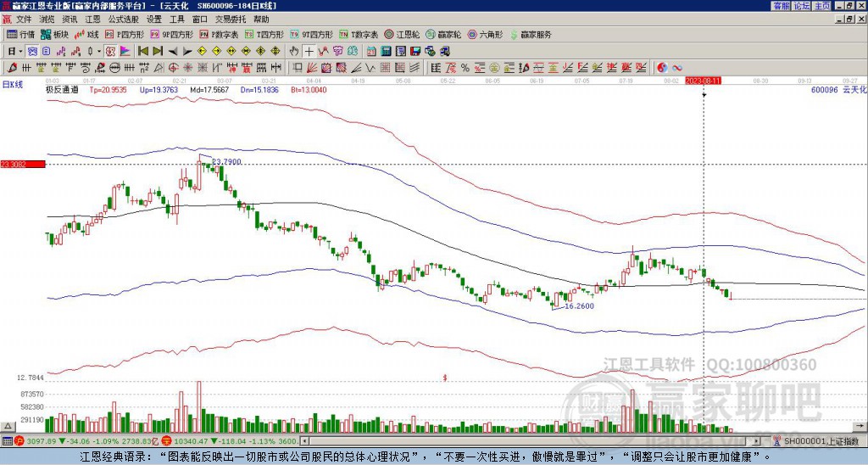Open the 赢家轮 wheel tool
868x465 pixels.
[x=443, y=34]
